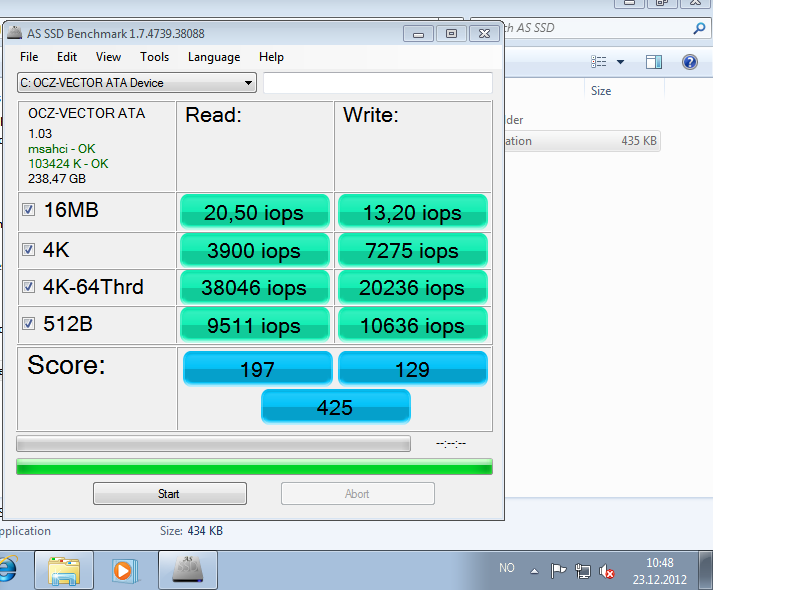The height and width of the screenshot is (600, 800).
Task: Click the Explorer search magnifier icon
Action: [699, 28]
